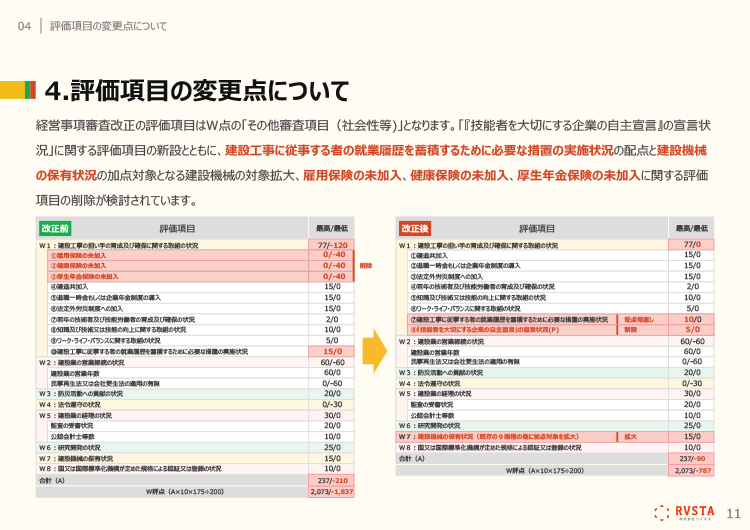Click the 2,073/-787 W評点 total cell
The image size is (750, 530).
(x=692, y=468)
